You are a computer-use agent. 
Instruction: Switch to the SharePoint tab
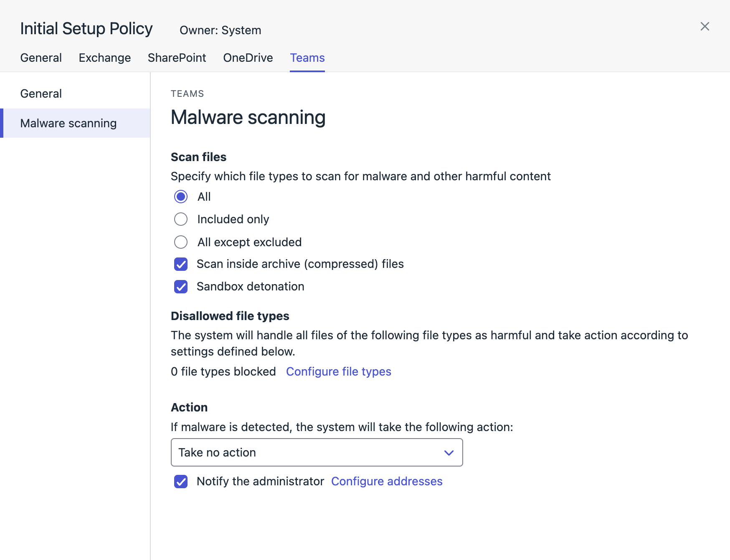[x=177, y=58]
